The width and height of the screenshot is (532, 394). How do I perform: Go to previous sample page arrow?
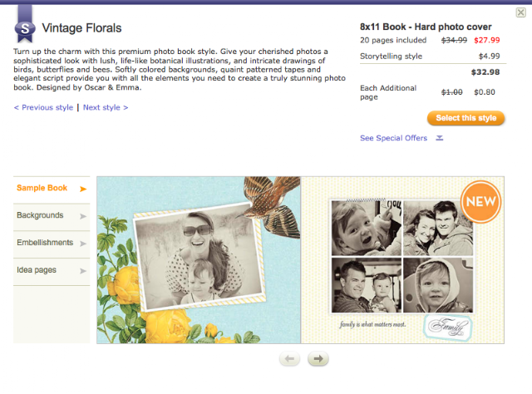(289, 359)
